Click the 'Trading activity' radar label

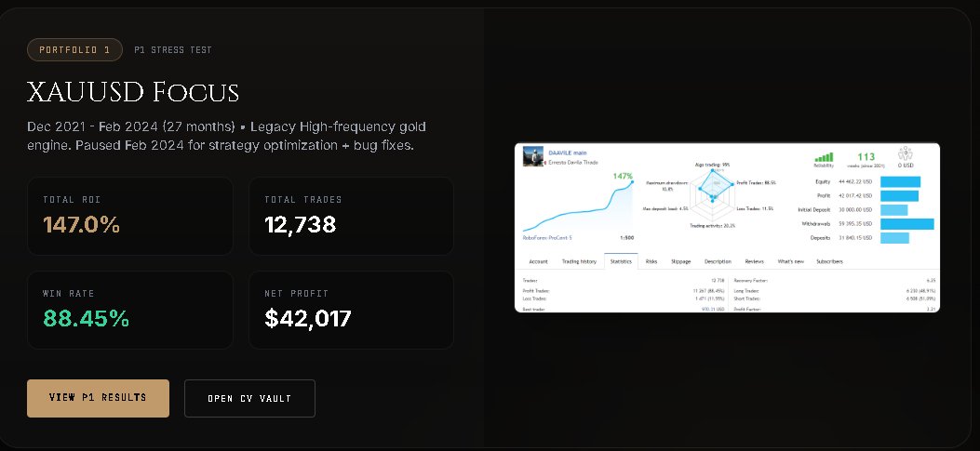[x=713, y=225]
